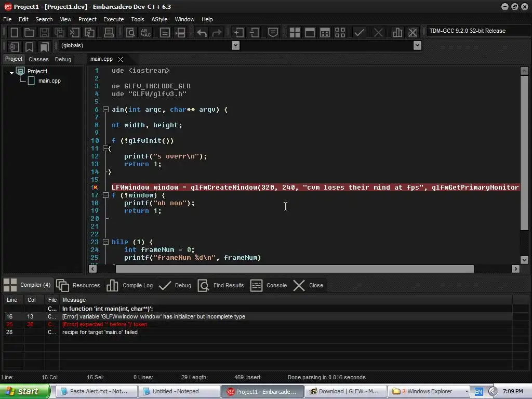This screenshot has height=399, width=532.
Task: Click the Print icon in toolbar
Action: coord(109,33)
